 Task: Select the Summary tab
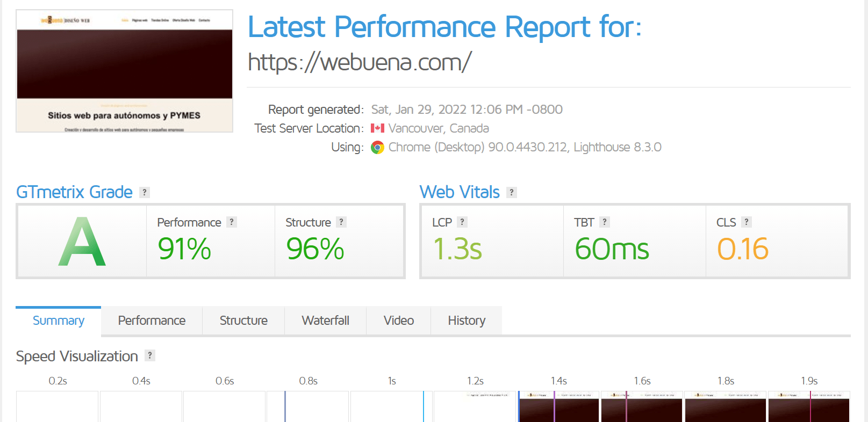pyautogui.click(x=59, y=321)
